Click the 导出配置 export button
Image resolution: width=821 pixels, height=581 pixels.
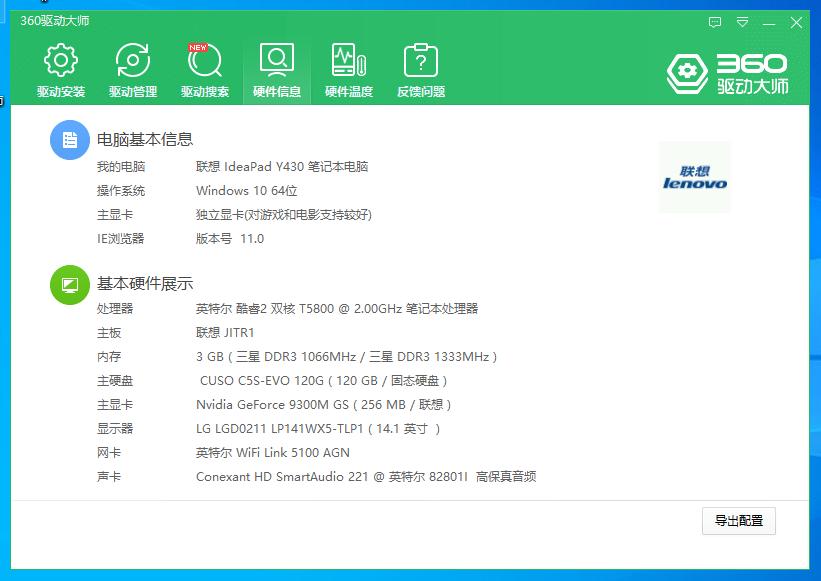pyautogui.click(x=737, y=521)
